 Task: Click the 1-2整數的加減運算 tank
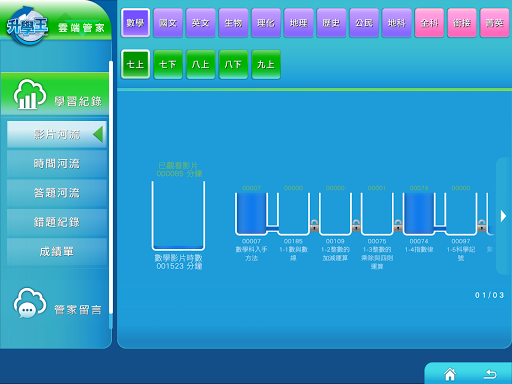tap(335, 214)
